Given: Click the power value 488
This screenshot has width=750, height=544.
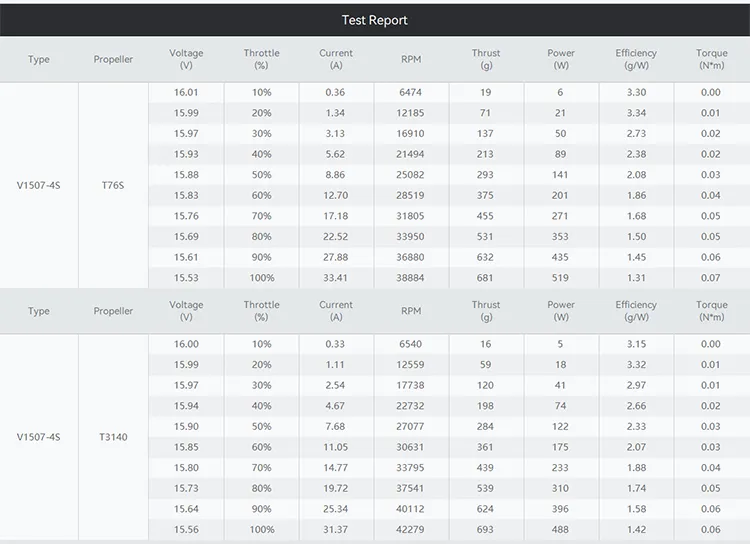Looking at the screenshot, I should [561, 530].
